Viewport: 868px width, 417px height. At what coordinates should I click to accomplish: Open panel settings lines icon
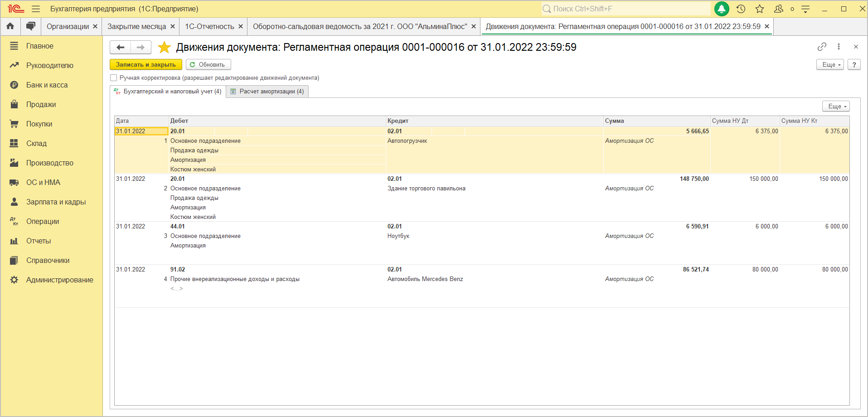pyautogui.click(x=805, y=9)
